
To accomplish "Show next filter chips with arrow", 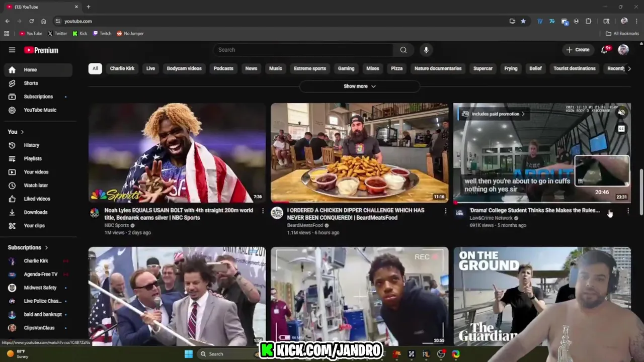I will [629, 68].
